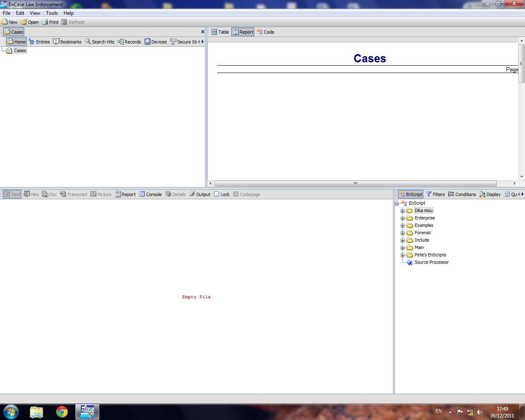Show more tabs in the Cases pane
Screen dimensions: 525x420
point(203,42)
